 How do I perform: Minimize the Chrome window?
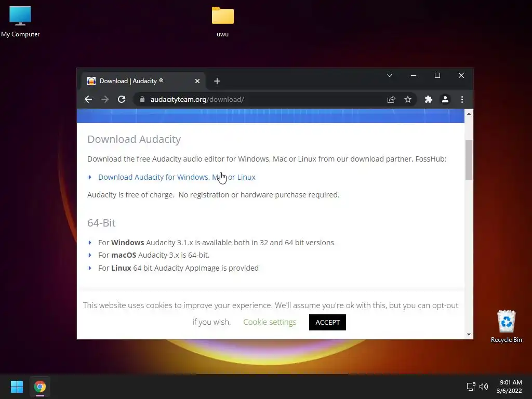click(413, 75)
